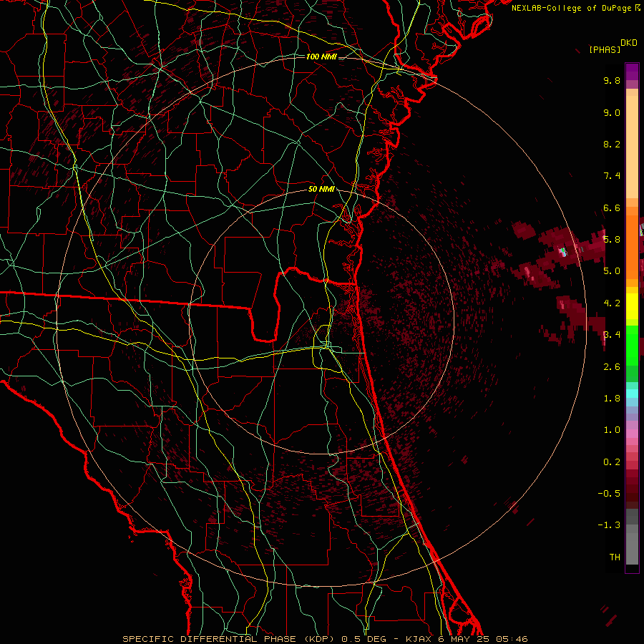Viewport: 644px width, 644px height.
Task: Click the 1.0 scale label
Action: pyautogui.click(x=612, y=429)
